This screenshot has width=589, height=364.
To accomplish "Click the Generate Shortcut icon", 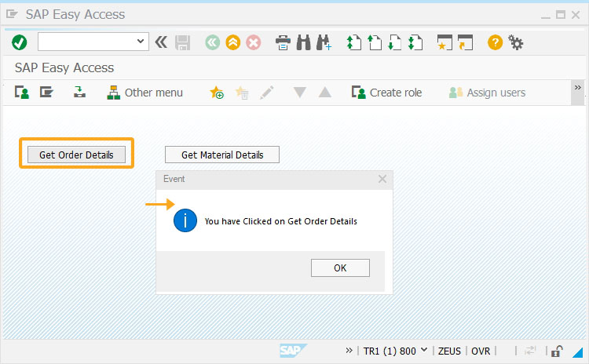I will (465, 42).
